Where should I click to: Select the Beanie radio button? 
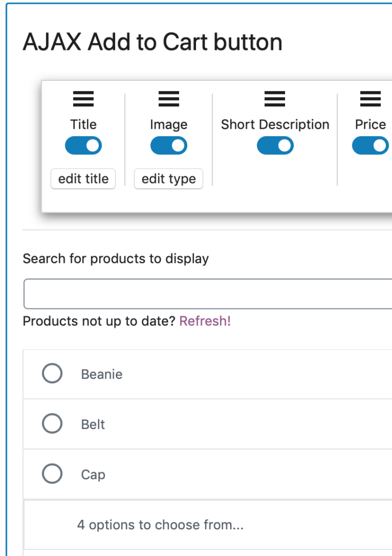(x=52, y=374)
